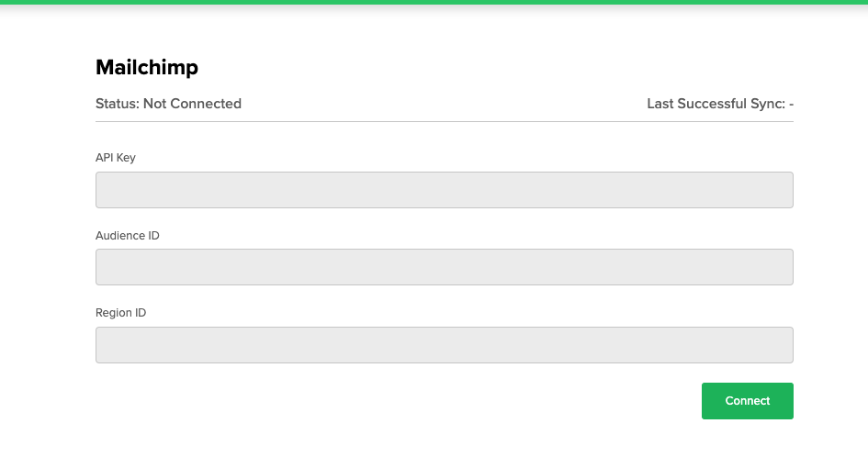
Task: Click the dash after Last Successful Sync
Action: [x=791, y=104]
